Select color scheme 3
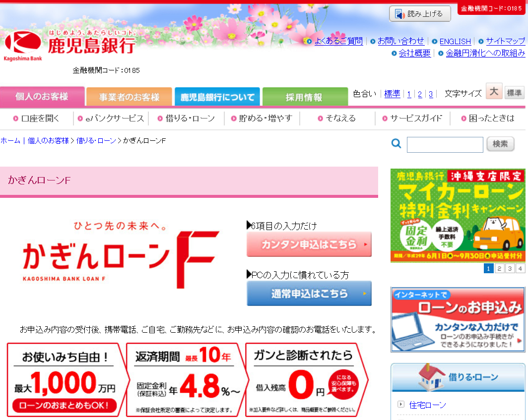 coord(431,94)
